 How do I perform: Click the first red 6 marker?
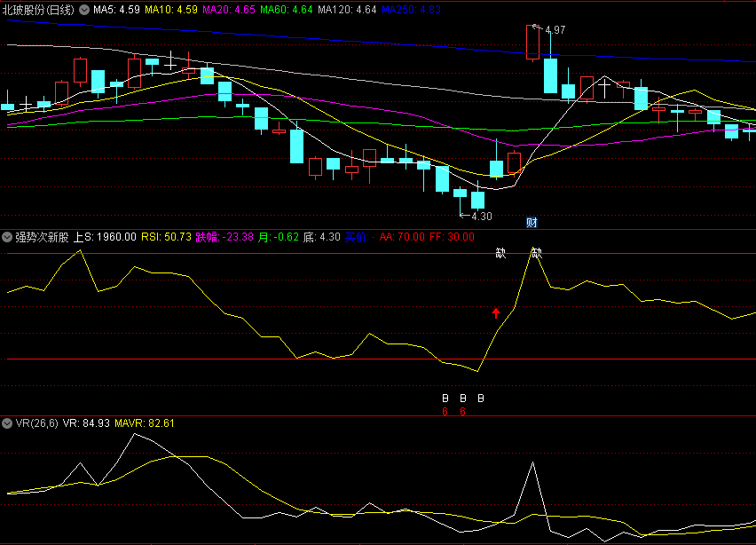click(x=445, y=411)
